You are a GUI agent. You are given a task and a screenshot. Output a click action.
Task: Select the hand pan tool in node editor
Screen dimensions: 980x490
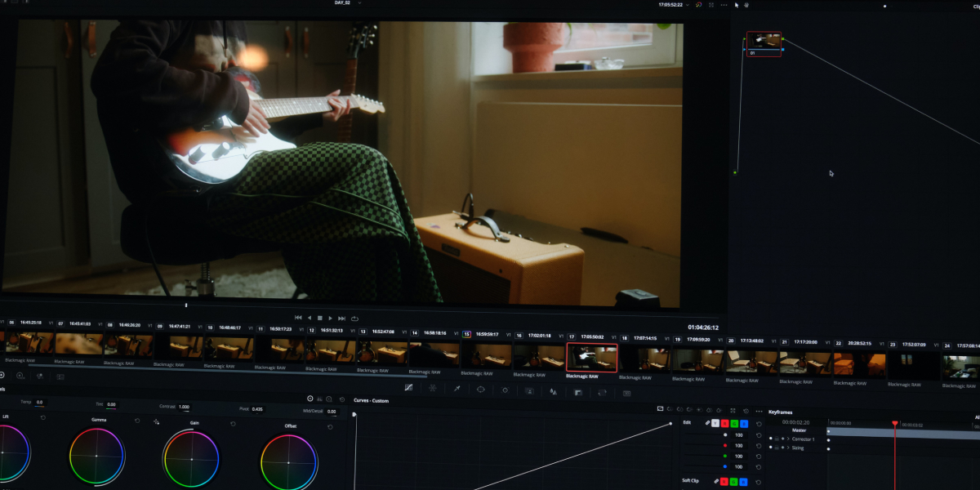tap(747, 5)
